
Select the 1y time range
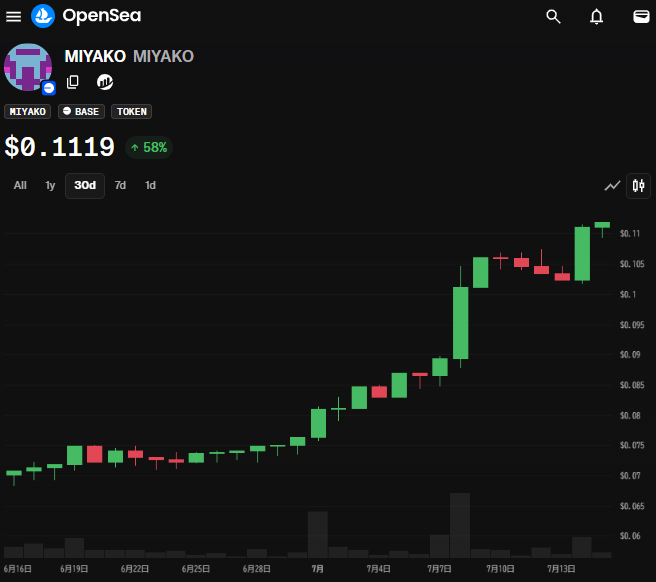50,185
